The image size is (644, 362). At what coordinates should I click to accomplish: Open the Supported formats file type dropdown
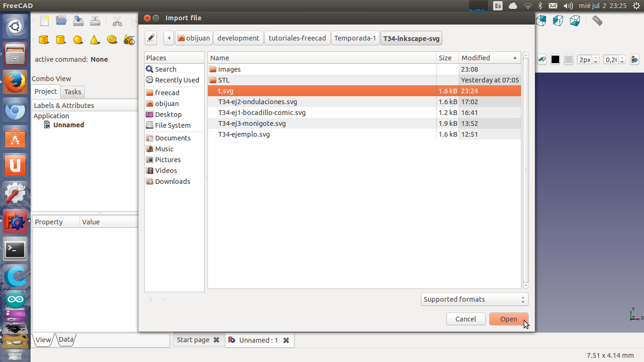[x=474, y=299]
